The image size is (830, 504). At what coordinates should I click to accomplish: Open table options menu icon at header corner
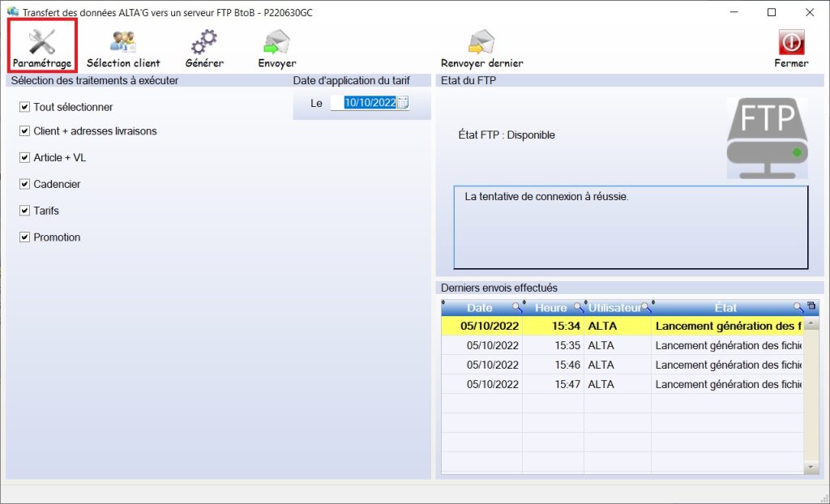(811, 306)
